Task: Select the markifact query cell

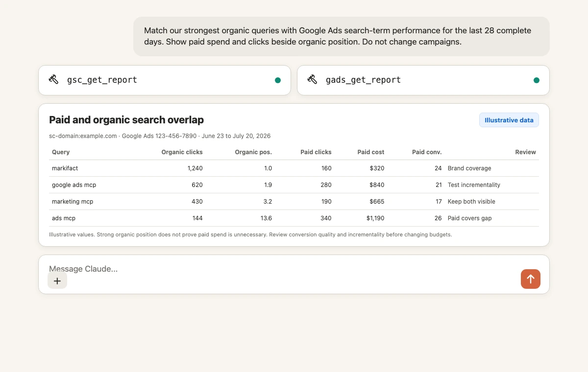Action: 65,168
